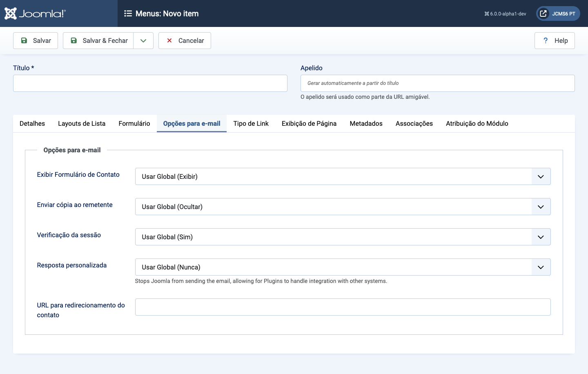Viewport: 588px width, 374px height.
Task: Open the Resposta personalizada dropdown
Action: 343,267
